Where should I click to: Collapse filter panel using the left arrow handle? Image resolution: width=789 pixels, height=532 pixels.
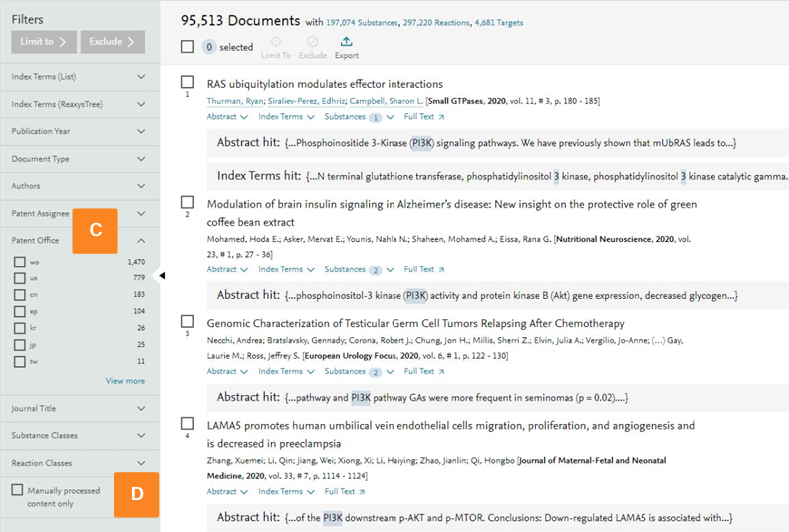(x=163, y=276)
